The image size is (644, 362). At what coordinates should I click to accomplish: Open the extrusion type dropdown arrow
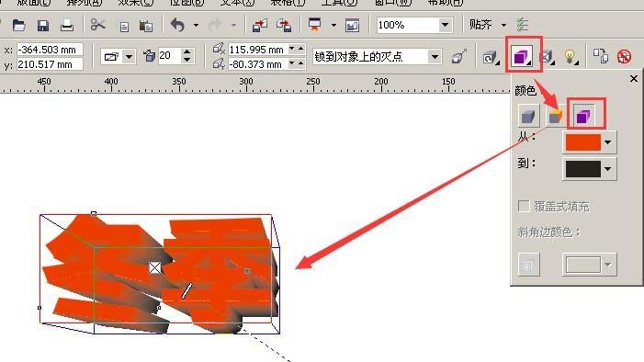129,56
